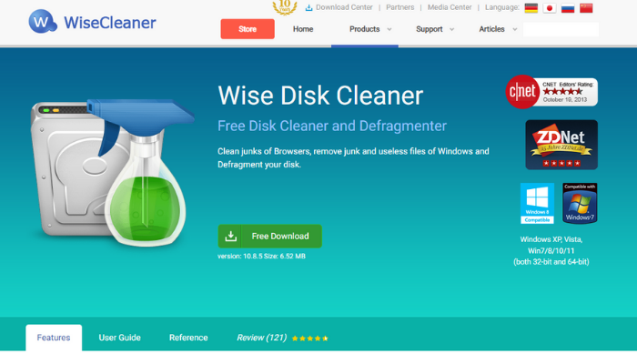Choose the Russian flag language
The image size is (637, 364).
point(568,8)
